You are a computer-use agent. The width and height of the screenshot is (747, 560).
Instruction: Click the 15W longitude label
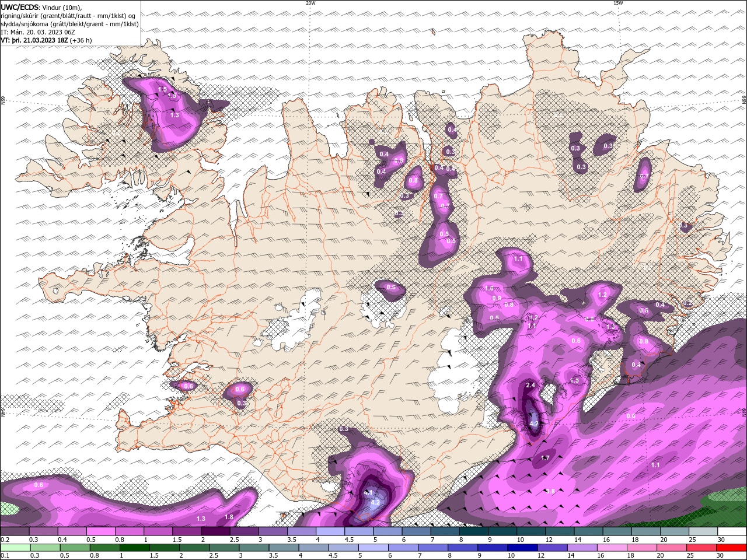click(x=618, y=3)
